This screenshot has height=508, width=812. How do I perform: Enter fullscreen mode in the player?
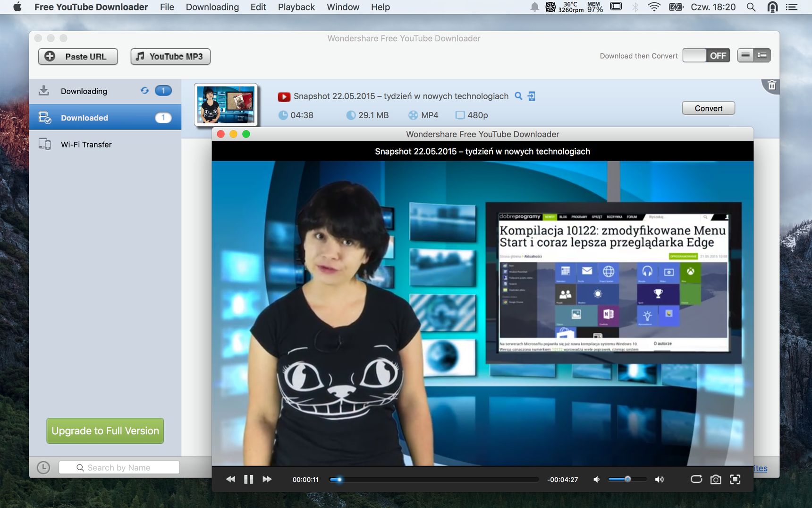pos(735,479)
